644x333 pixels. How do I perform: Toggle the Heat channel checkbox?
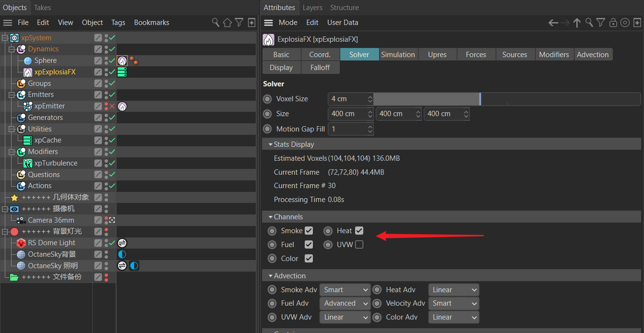(359, 231)
